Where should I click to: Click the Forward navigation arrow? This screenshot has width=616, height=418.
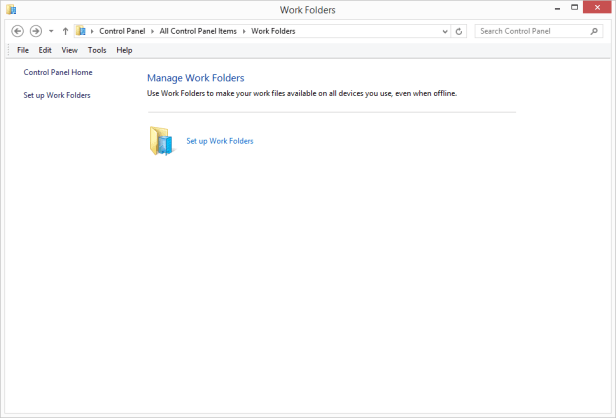35,31
